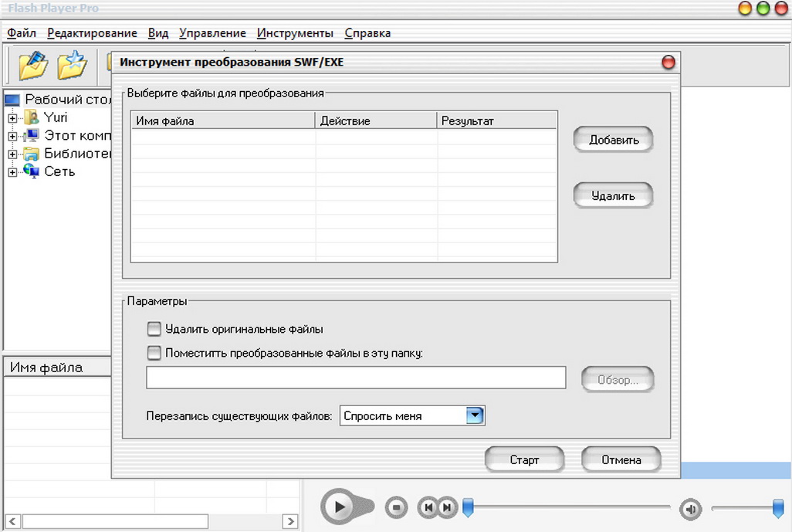Click the Обзор... browse button
Viewport: 792px width, 532px height.
(x=618, y=379)
